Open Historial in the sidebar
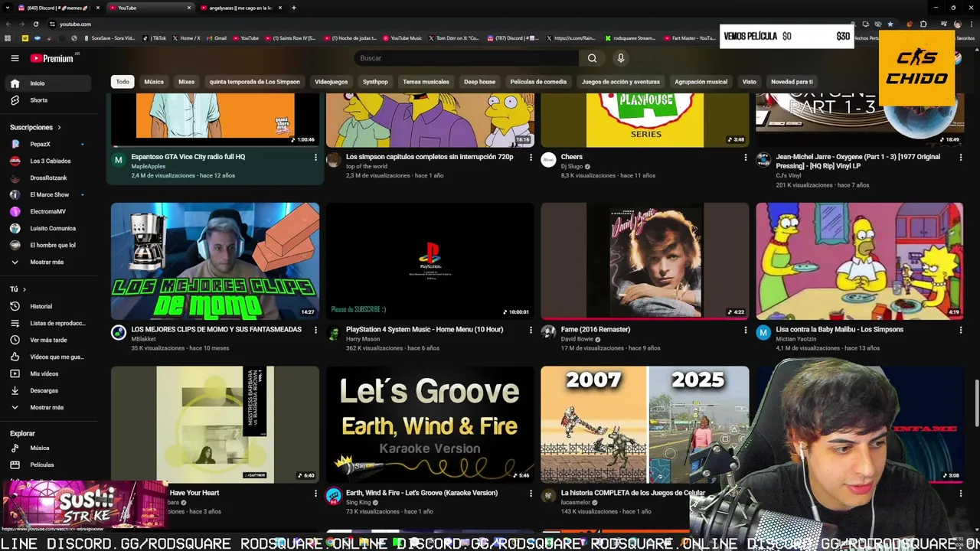The height and width of the screenshot is (551, 980). [49, 306]
